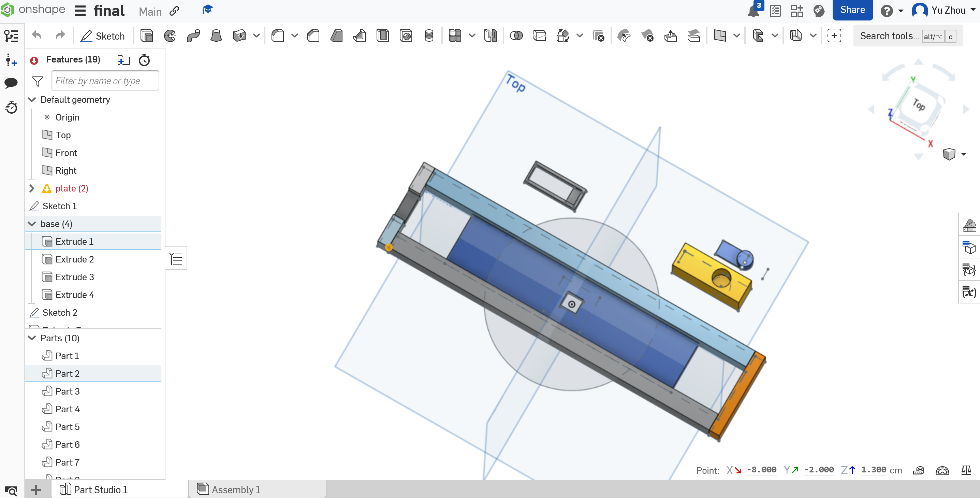Select the Extrude tool icon
The height and width of the screenshot is (498, 980).
147,36
